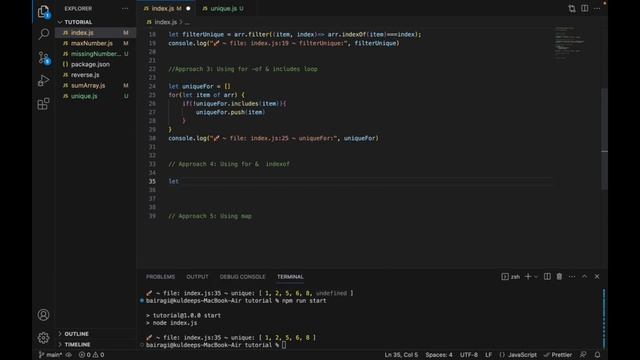This screenshot has height=360, width=640.
Task: Change indentation via Spaces: 4
Action: [439, 355]
